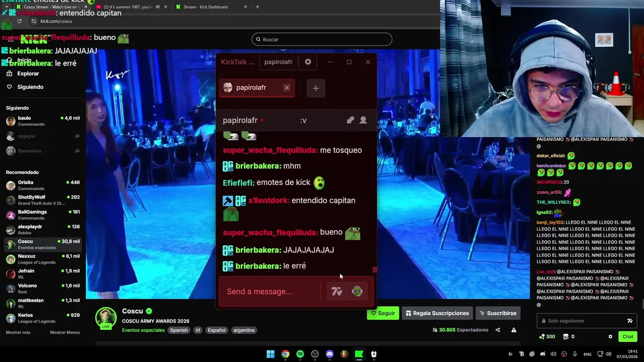The height and width of the screenshot is (362, 644).
Task: Open alexplaydr recommended channel
Action: 43,230
